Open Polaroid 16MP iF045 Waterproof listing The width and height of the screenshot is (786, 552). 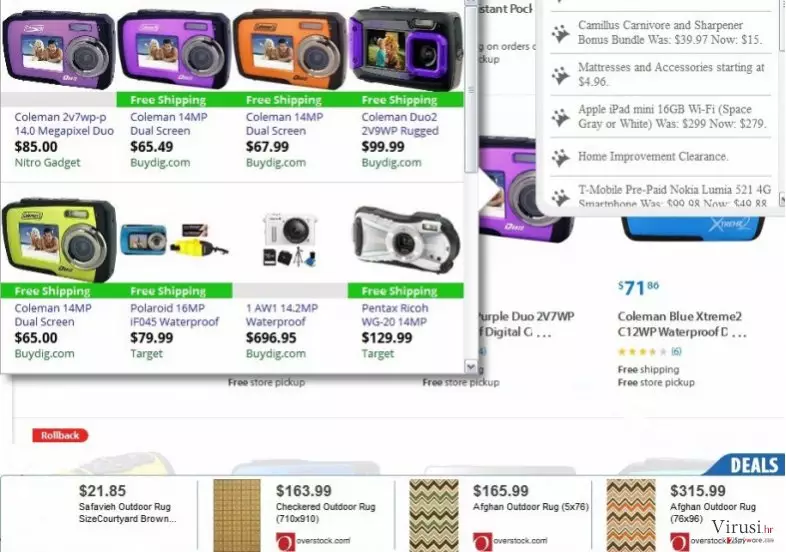point(174,315)
